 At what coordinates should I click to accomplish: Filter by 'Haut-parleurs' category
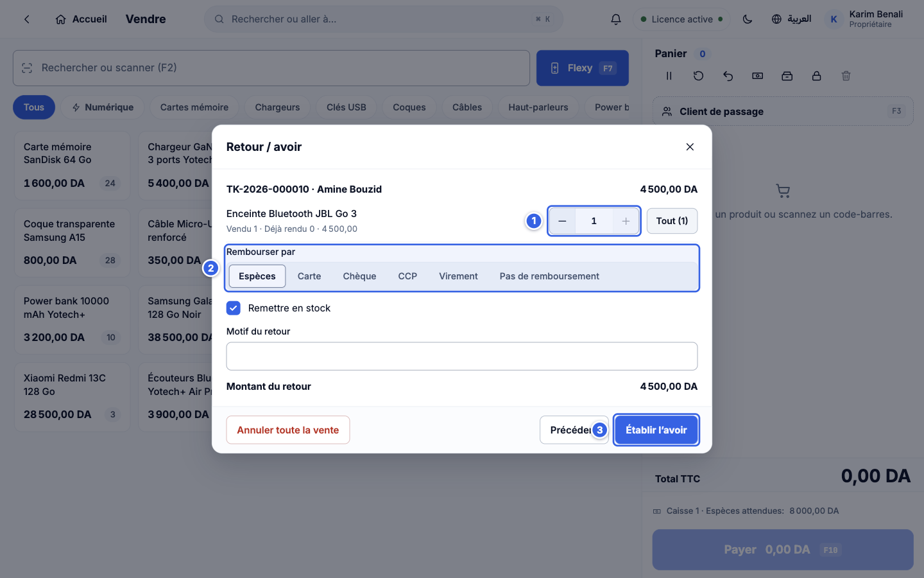pos(538,107)
